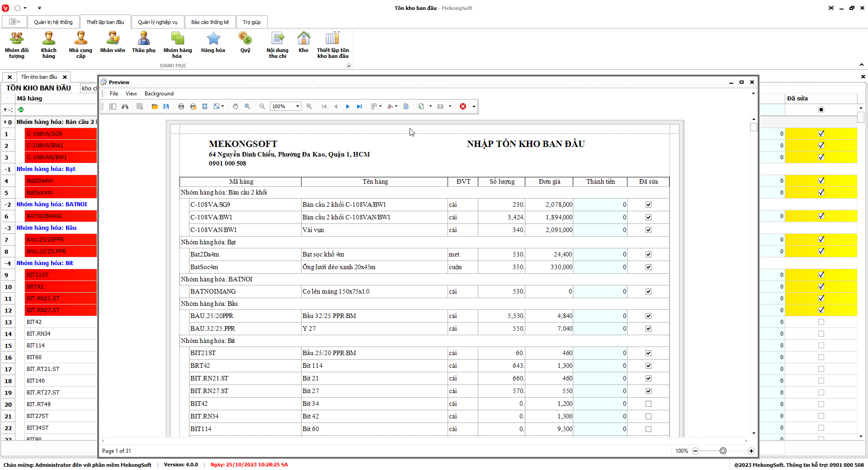
Task: Click the zoom-in plus button at bottom right
Action: click(751, 451)
